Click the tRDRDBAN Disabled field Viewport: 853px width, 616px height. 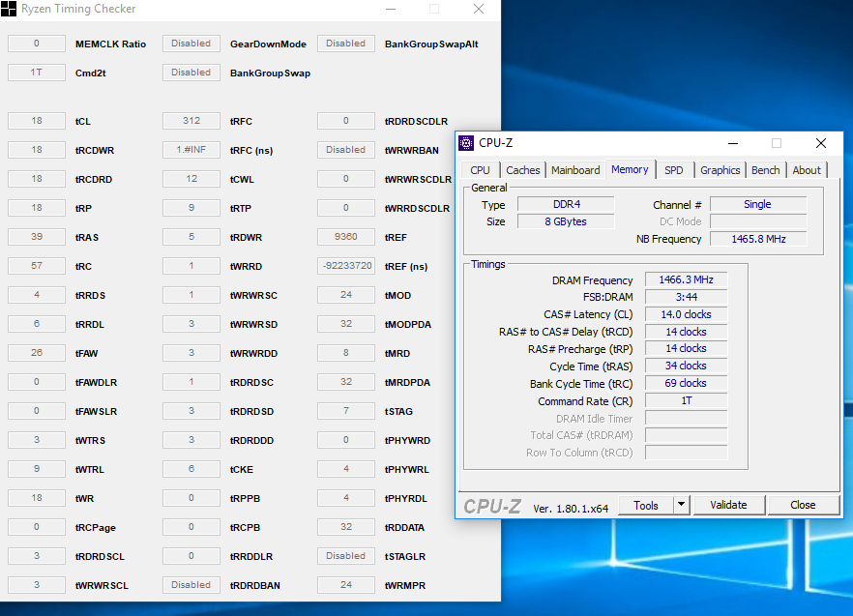pyautogui.click(x=191, y=585)
